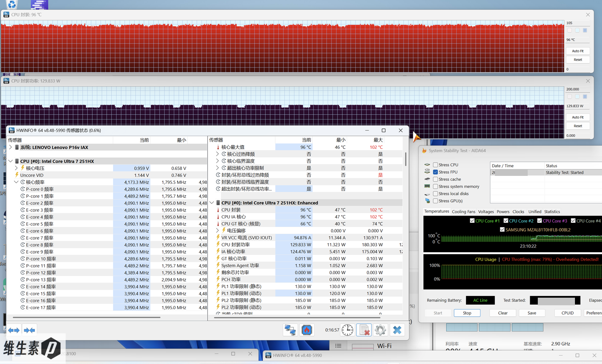Click the list view icon left of Wi-Fi

point(338,346)
